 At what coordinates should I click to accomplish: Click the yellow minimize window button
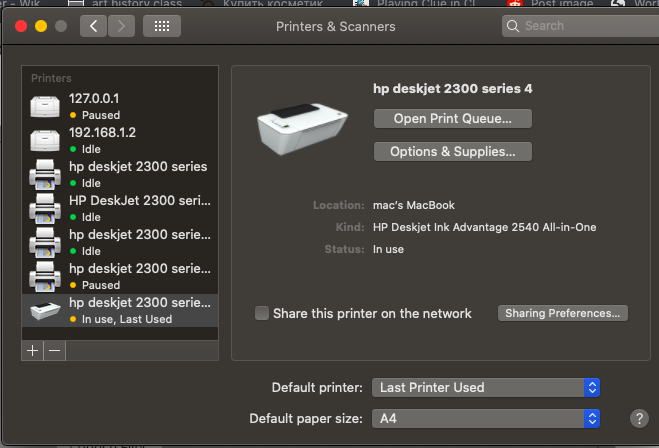tap(41, 26)
